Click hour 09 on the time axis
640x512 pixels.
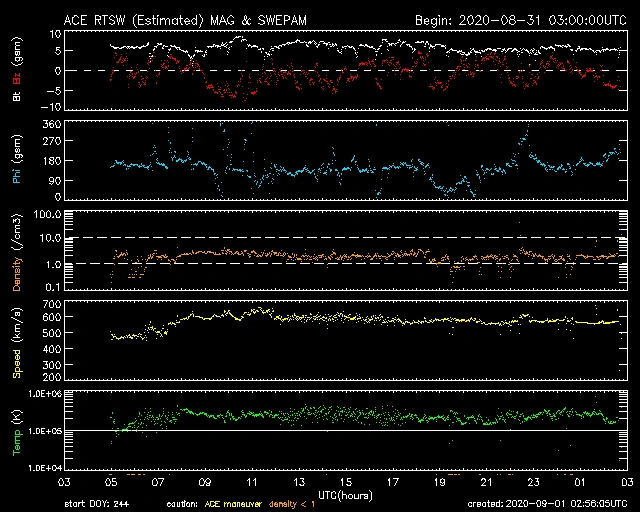point(205,482)
